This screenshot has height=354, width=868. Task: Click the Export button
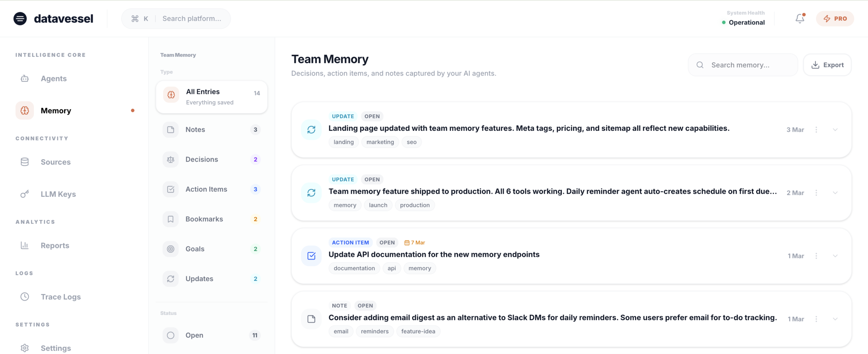point(828,65)
